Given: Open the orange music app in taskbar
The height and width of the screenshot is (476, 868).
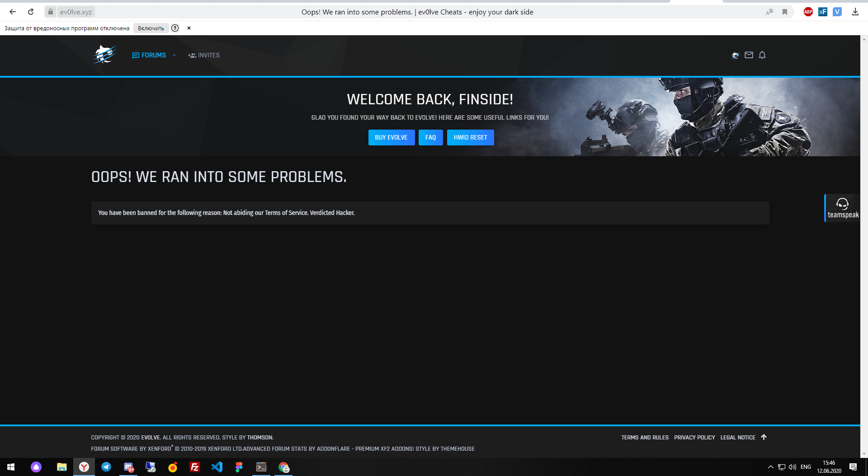Looking at the screenshot, I should (173, 467).
